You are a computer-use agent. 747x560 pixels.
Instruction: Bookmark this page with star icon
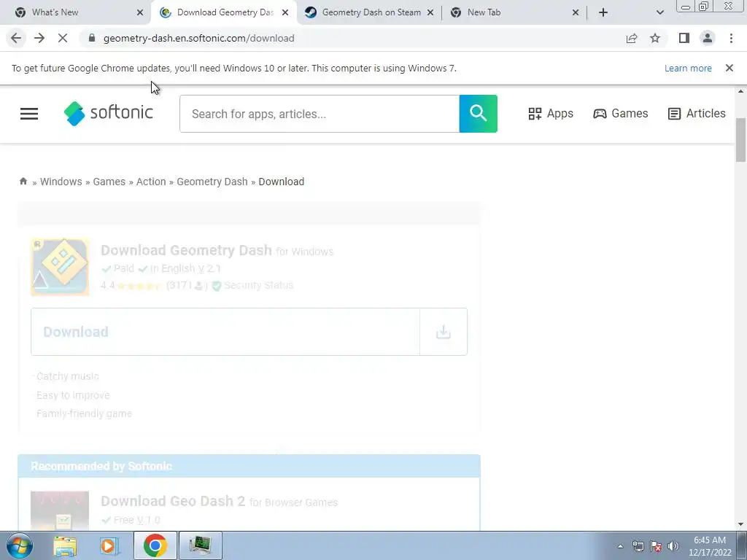point(655,38)
